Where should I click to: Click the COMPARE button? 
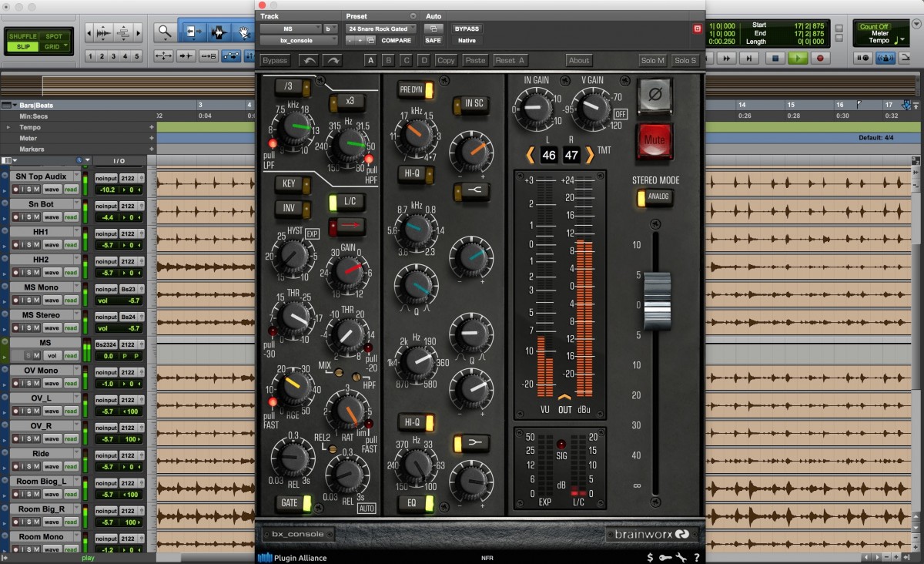396,40
